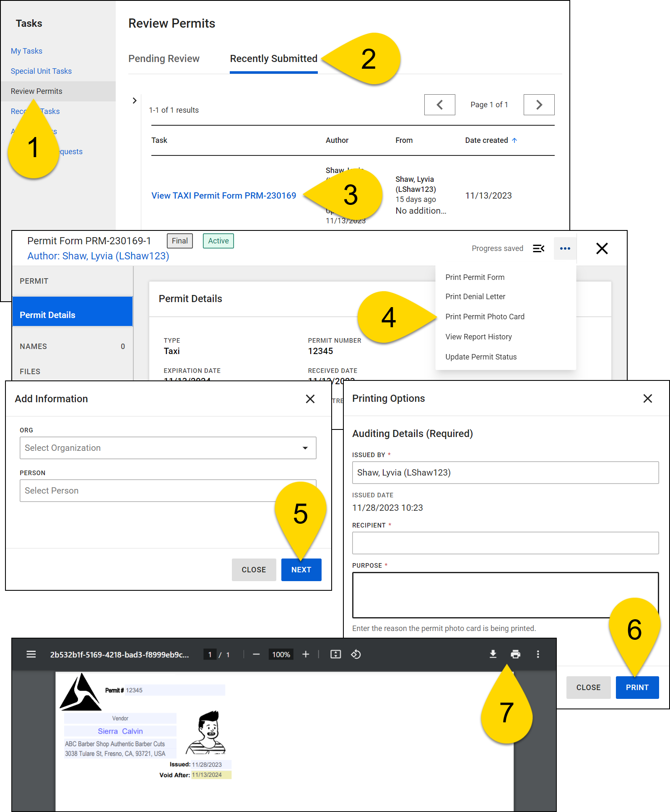Choose Update Permit Status from menu
670x812 pixels.
pos(481,357)
